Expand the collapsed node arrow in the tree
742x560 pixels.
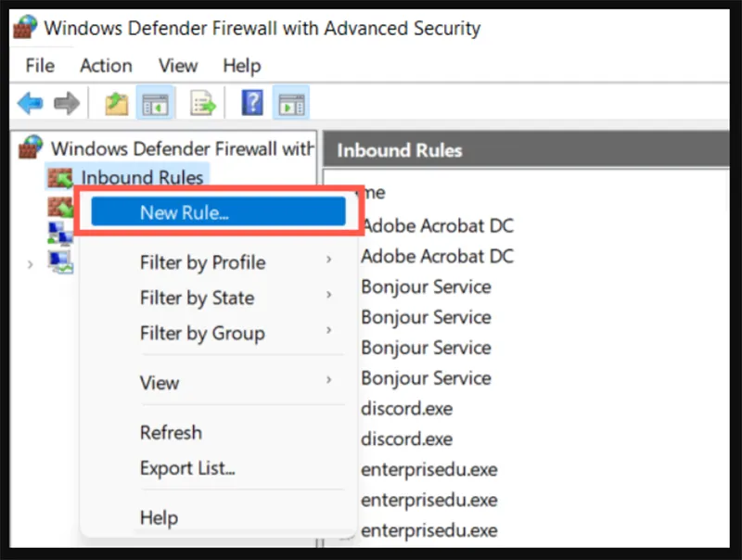pyautogui.click(x=31, y=264)
